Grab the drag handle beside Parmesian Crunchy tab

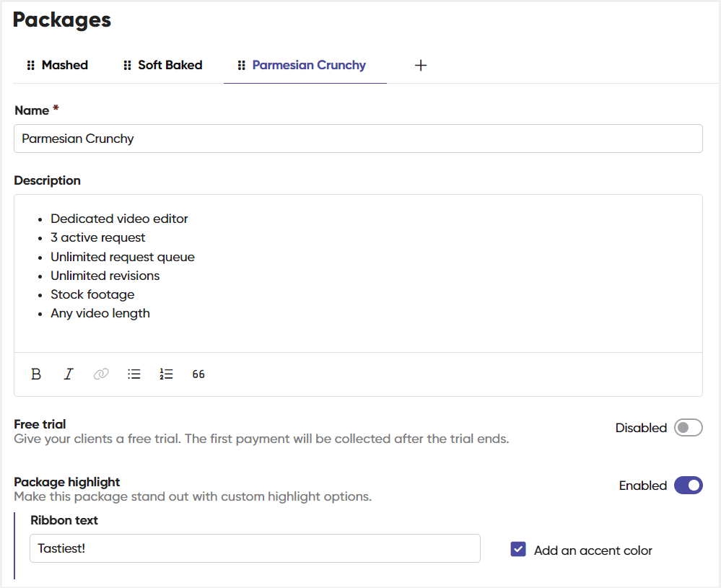[241, 65]
